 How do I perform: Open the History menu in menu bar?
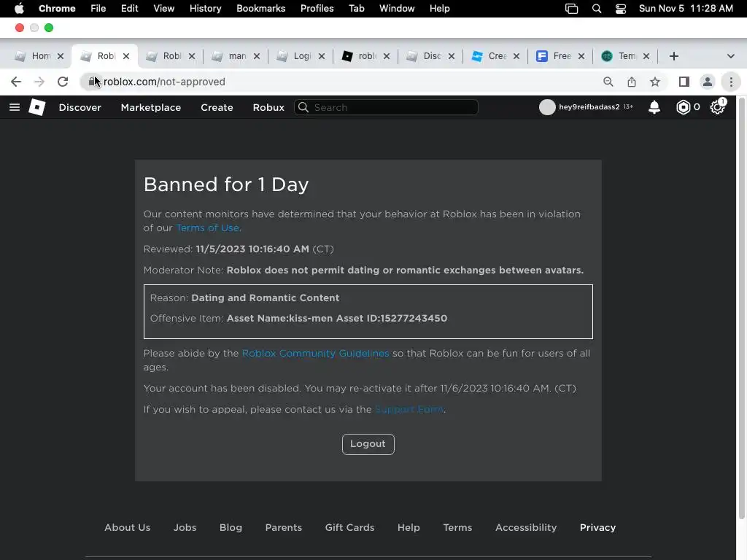click(x=205, y=9)
